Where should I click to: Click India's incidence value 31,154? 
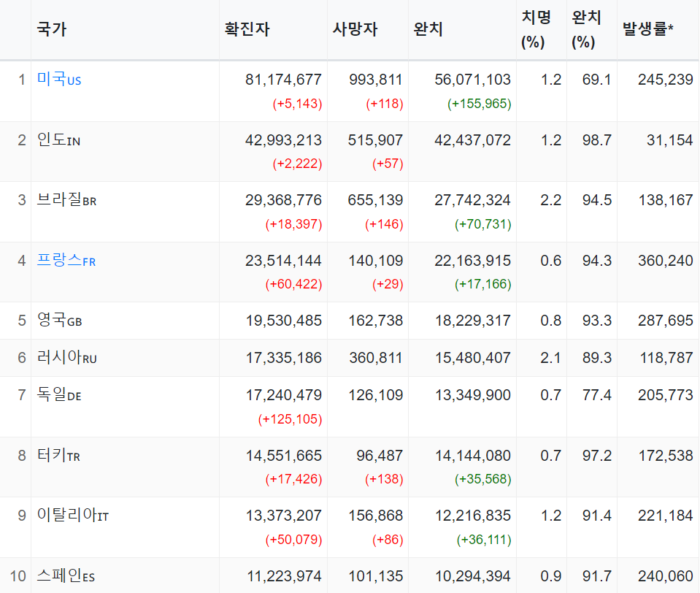tap(670, 140)
